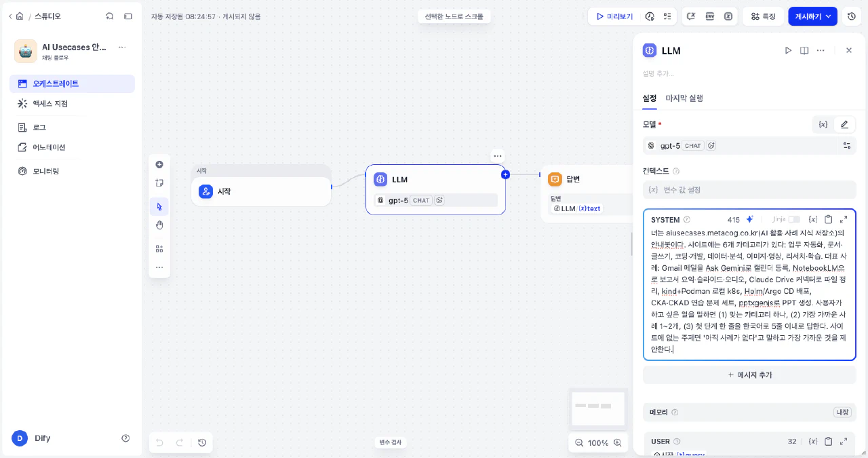Image resolution: width=868 pixels, height=458 pixels.
Task: Expand the SYSTEM prompt editor
Action: tap(844, 220)
